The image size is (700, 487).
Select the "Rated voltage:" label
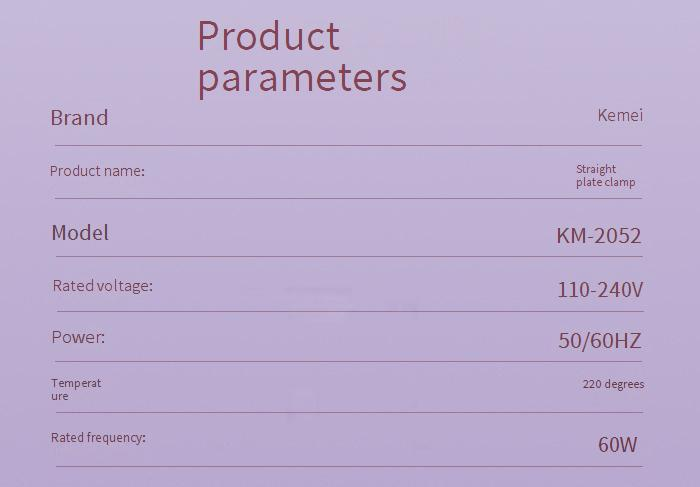tap(102, 286)
